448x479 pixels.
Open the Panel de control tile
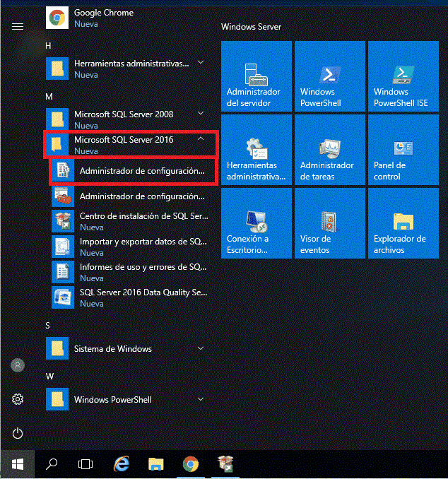coord(403,150)
